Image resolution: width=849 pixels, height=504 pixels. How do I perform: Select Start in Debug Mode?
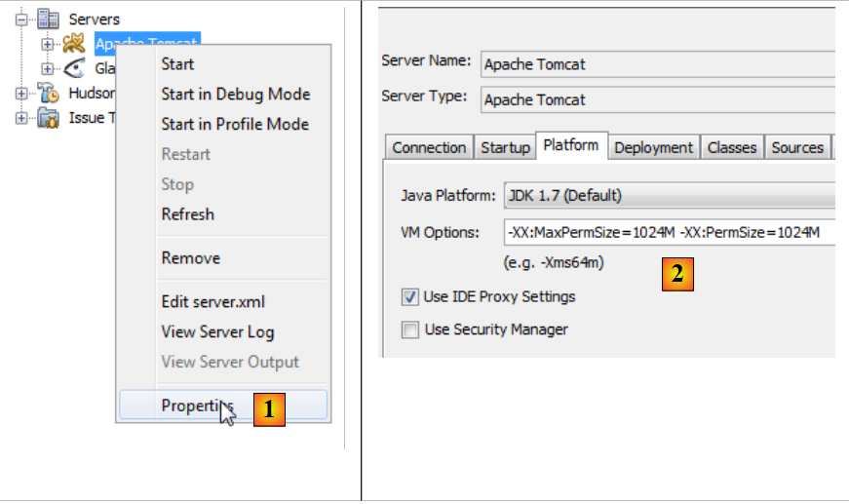point(235,95)
